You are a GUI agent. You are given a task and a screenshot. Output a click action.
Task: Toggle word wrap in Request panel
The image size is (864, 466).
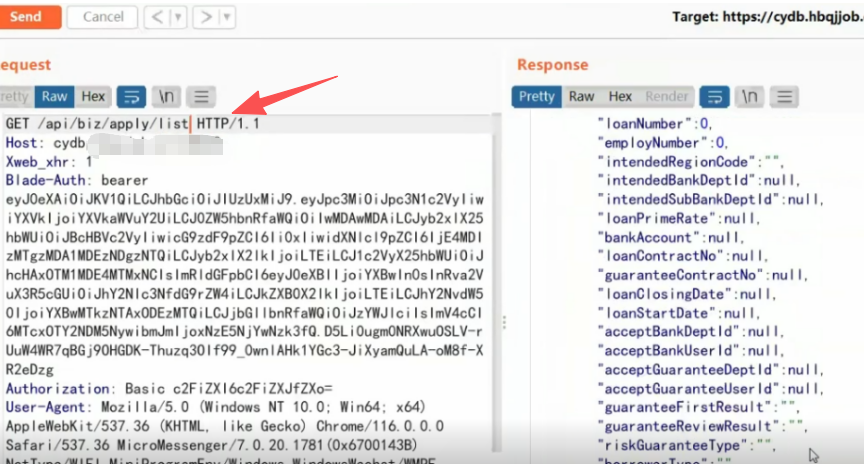(131, 97)
